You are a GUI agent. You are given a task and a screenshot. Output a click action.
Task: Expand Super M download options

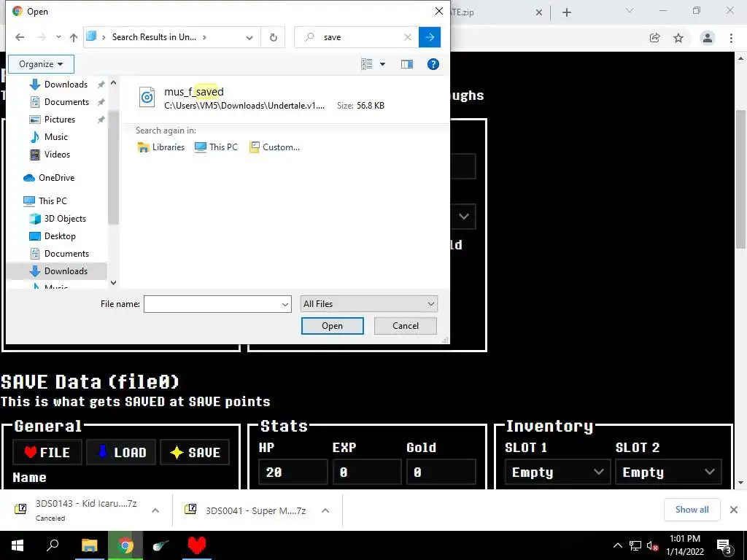click(x=325, y=510)
